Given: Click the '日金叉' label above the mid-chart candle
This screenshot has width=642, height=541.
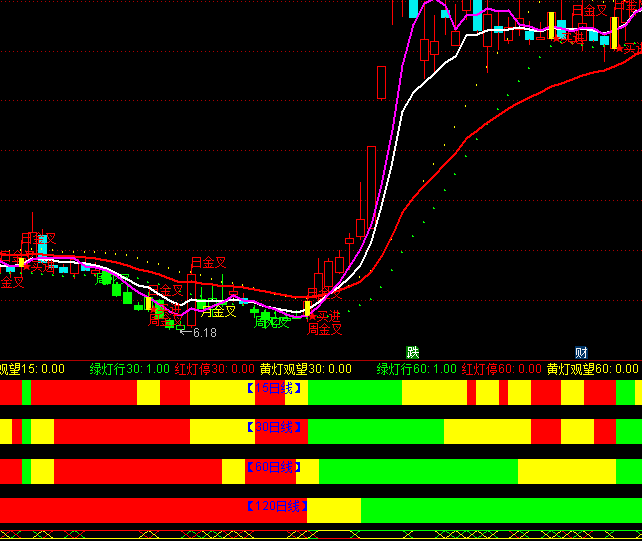Looking at the screenshot, I should [x=208, y=263].
